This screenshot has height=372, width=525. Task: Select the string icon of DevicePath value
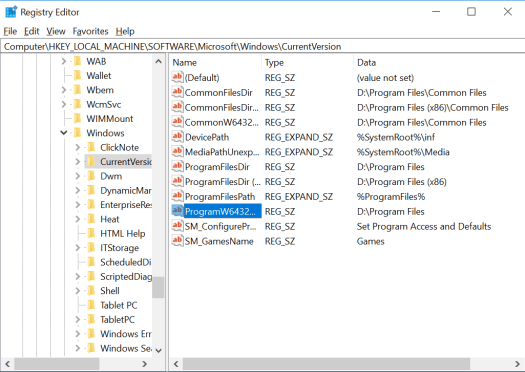pyautogui.click(x=177, y=137)
